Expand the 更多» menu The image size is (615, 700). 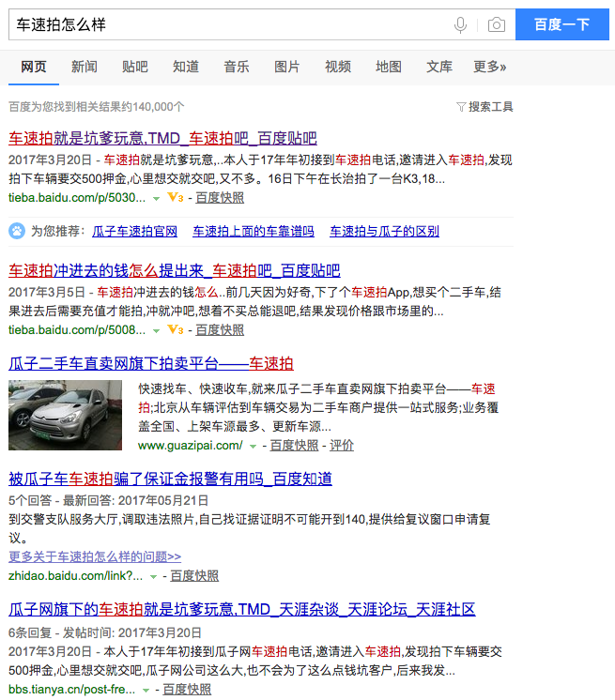coord(490,67)
